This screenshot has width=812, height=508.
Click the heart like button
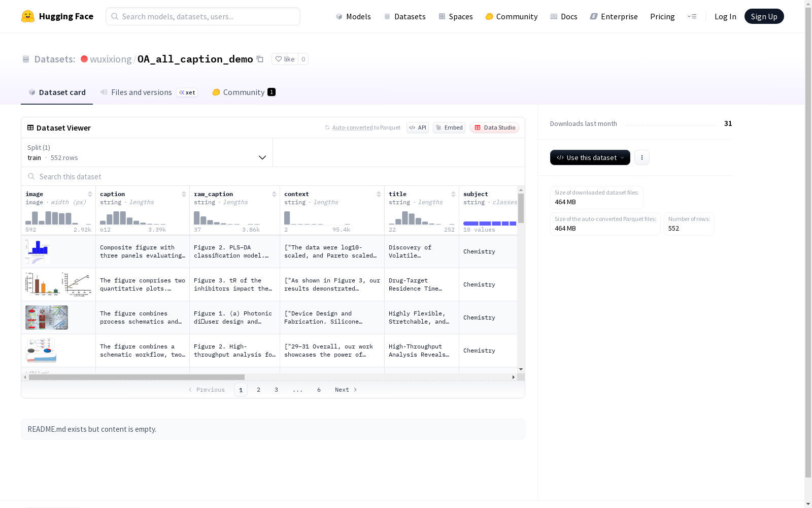[x=285, y=59]
